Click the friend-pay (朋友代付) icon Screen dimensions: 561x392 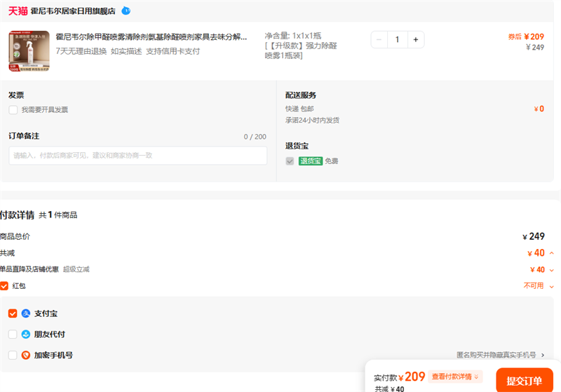point(26,334)
